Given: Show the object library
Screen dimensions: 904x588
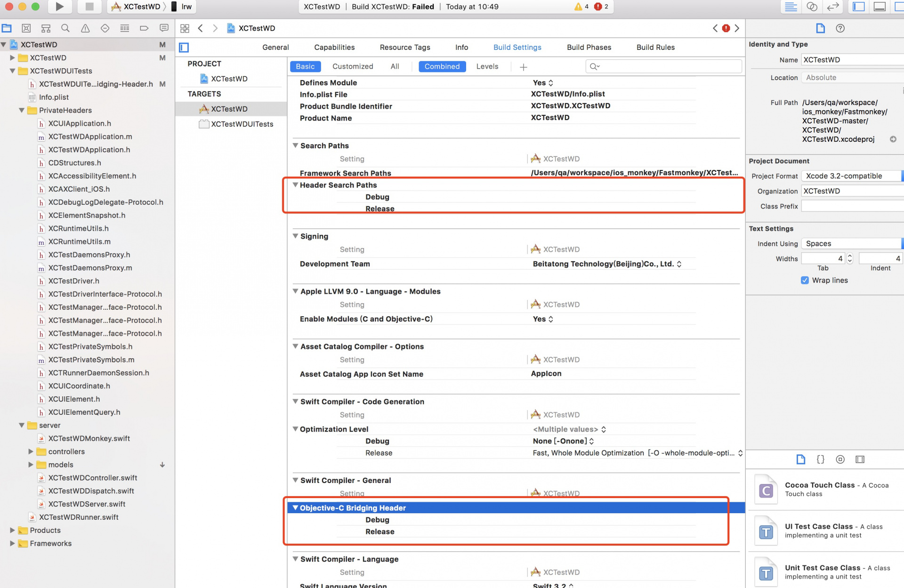Looking at the screenshot, I should [x=840, y=459].
